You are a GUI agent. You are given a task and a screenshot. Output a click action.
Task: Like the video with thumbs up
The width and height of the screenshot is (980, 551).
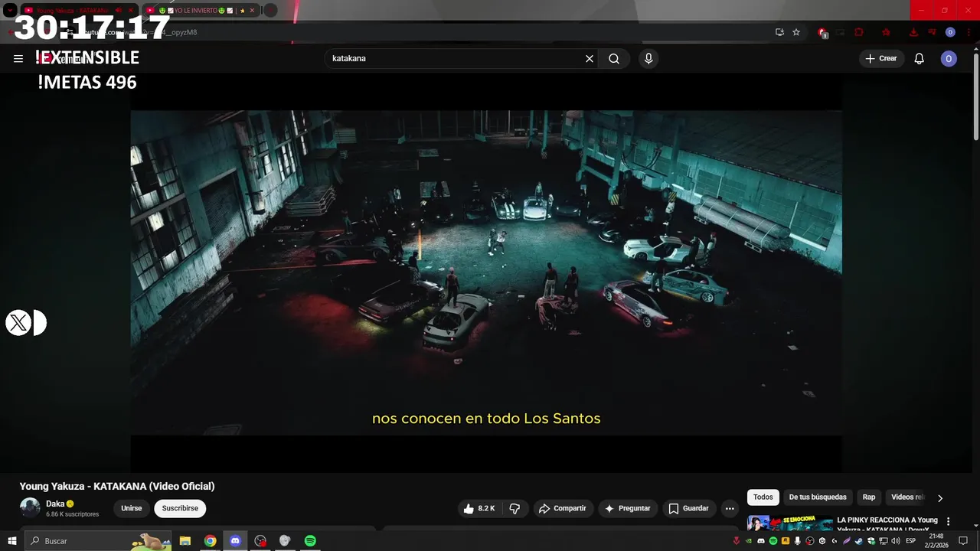click(479, 508)
